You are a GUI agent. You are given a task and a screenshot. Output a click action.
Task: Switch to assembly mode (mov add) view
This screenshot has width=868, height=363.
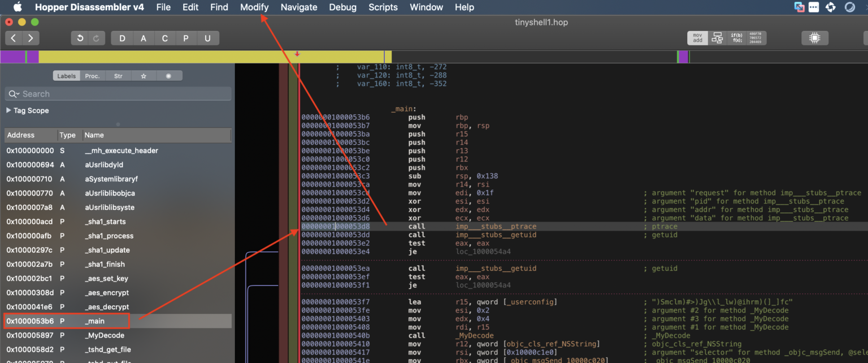(x=697, y=38)
